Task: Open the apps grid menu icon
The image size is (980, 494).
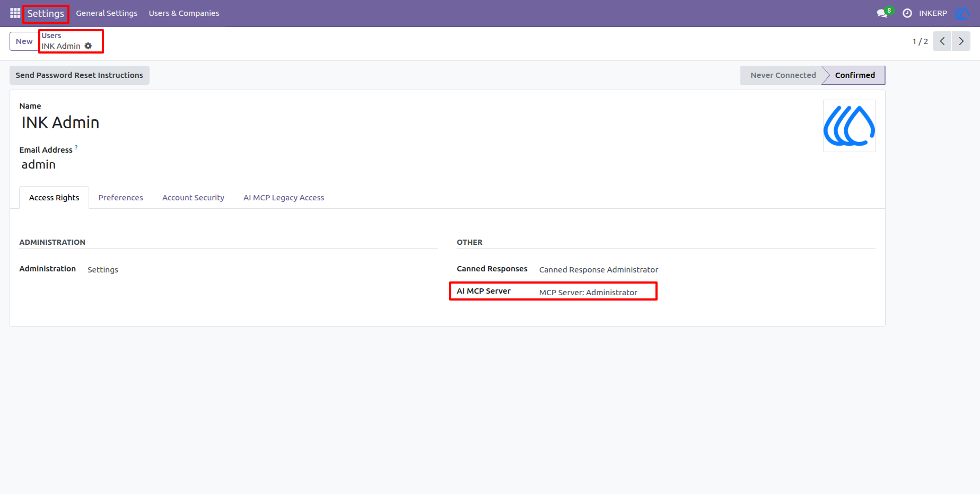Action: click(x=15, y=13)
